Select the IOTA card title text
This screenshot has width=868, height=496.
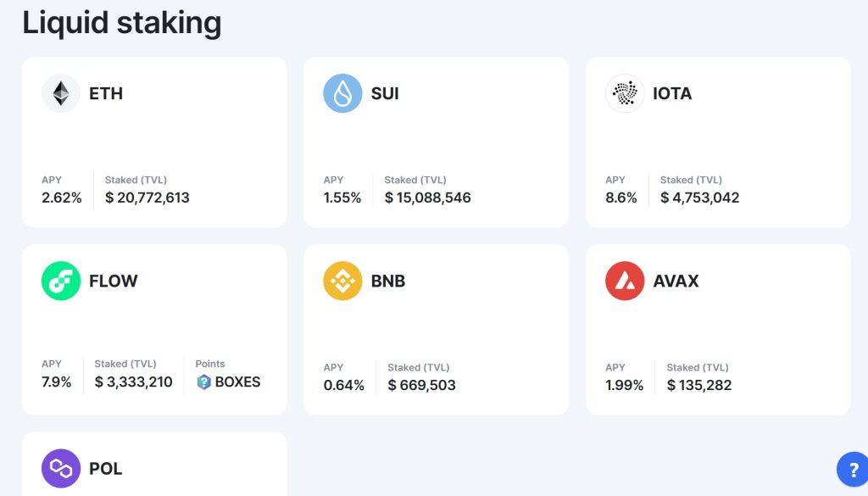click(672, 93)
